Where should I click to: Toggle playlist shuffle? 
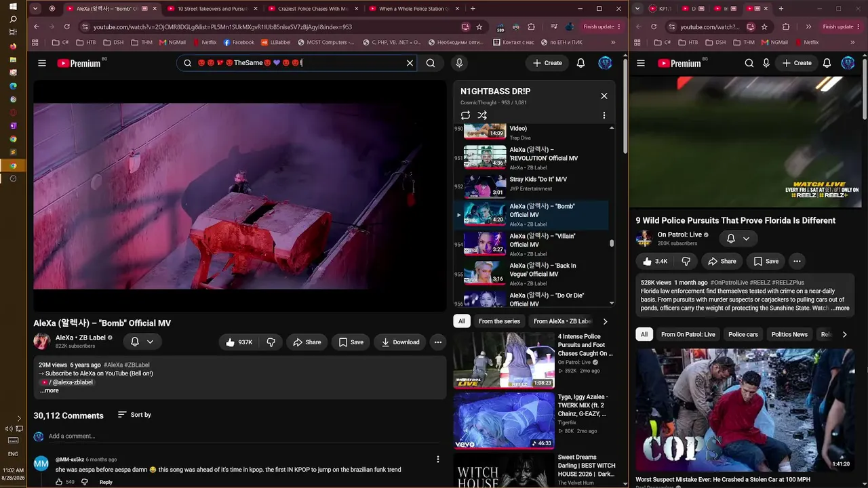click(482, 115)
